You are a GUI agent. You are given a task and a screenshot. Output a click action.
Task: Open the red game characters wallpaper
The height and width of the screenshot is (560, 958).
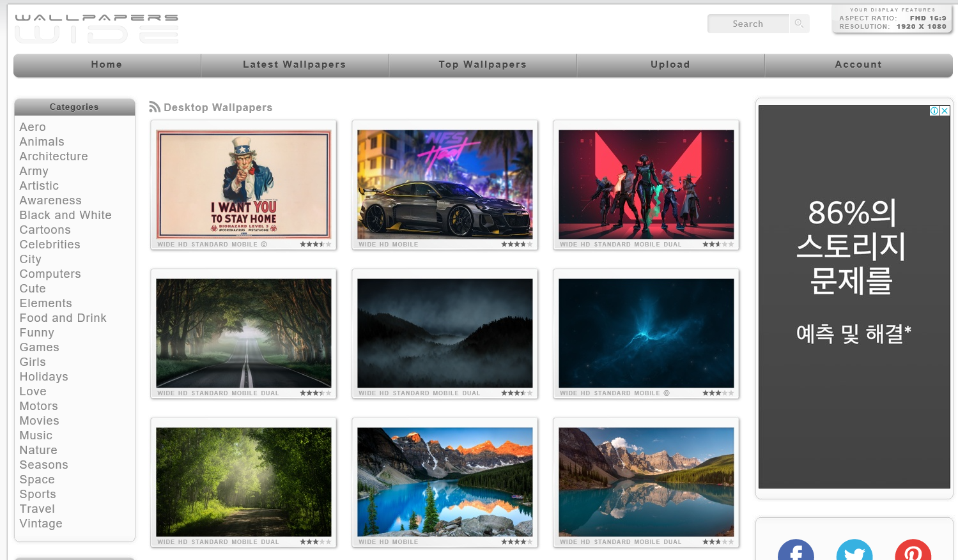tap(646, 185)
